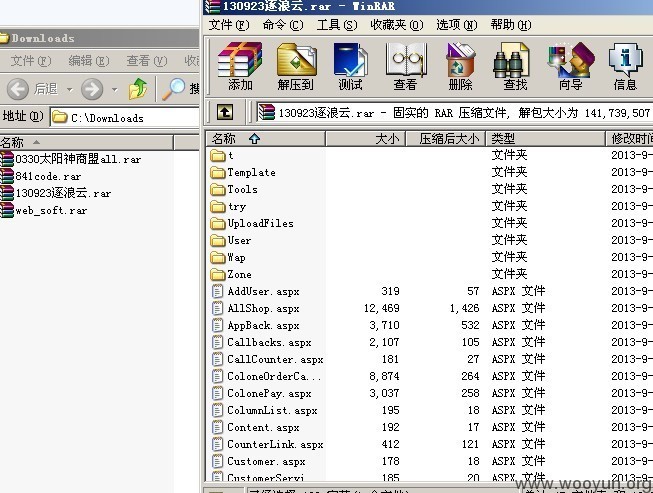Screen dimensions: 653x493
Task: Click the 添加 (Add) toolbar icon in WinRAR
Action: pyautogui.click(x=240, y=60)
